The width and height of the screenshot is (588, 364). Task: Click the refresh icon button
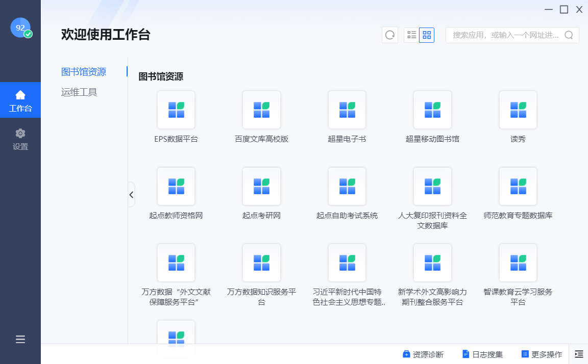390,35
